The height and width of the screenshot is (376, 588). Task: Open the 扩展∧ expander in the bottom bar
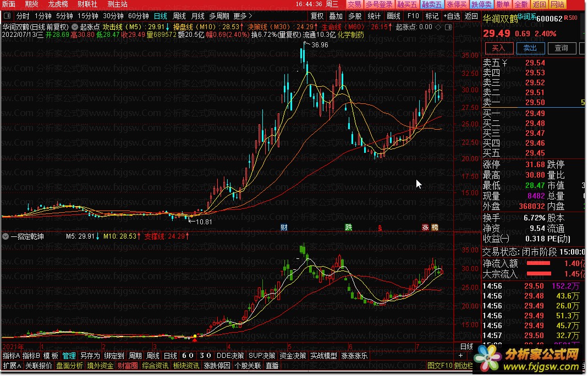pyautogui.click(x=12, y=366)
